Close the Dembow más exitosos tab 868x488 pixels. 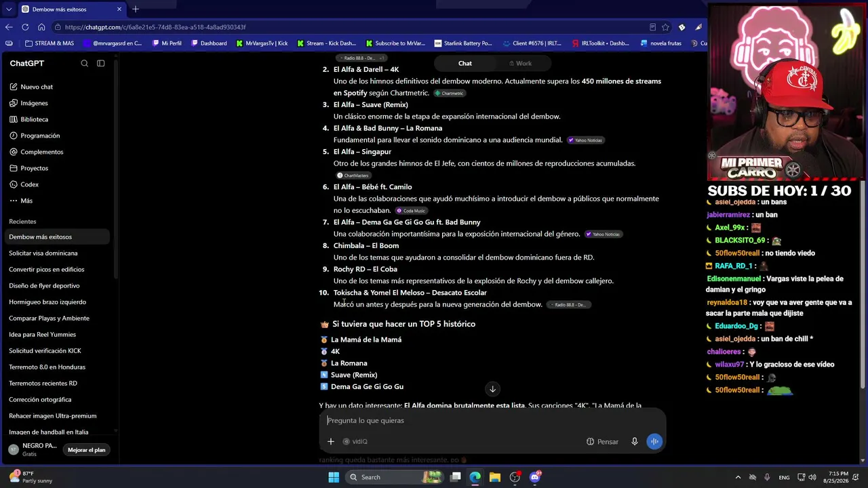[x=119, y=9]
